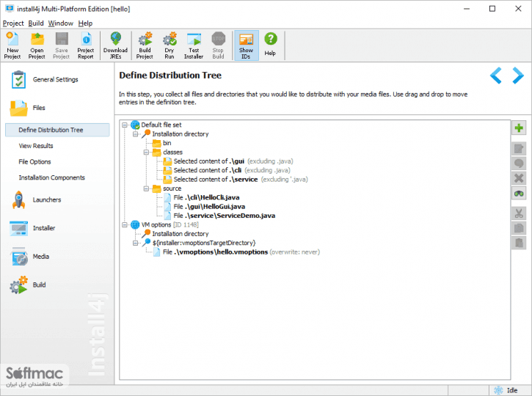Screen dimensions: 532x396
Task: Run the Dry Run tool
Action: click(170, 45)
